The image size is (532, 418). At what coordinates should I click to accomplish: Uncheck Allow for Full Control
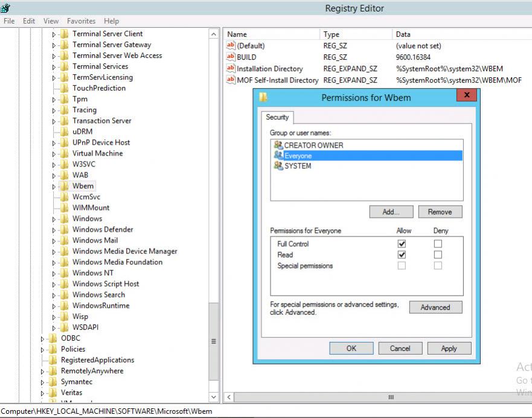[402, 244]
